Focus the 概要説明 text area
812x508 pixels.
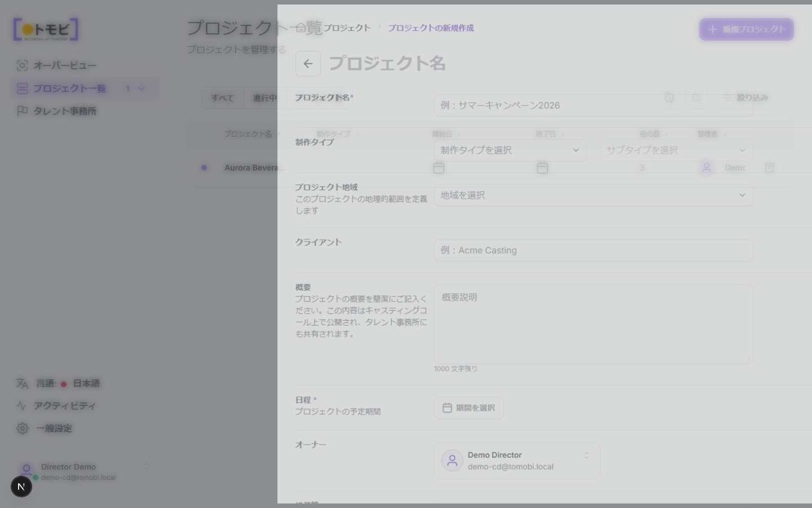tap(593, 324)
